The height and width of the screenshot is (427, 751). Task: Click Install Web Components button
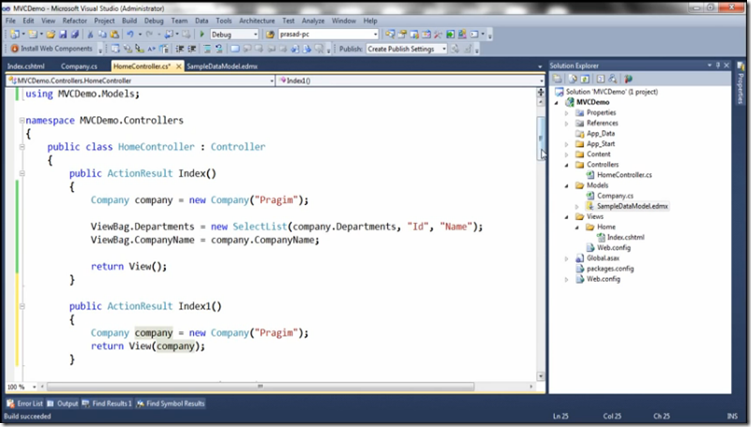pos(52,48)
